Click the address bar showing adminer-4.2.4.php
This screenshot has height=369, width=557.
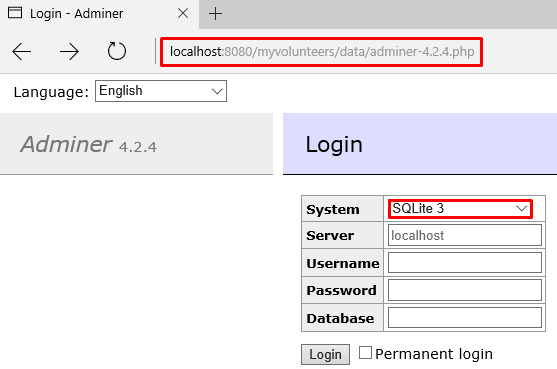321,52
